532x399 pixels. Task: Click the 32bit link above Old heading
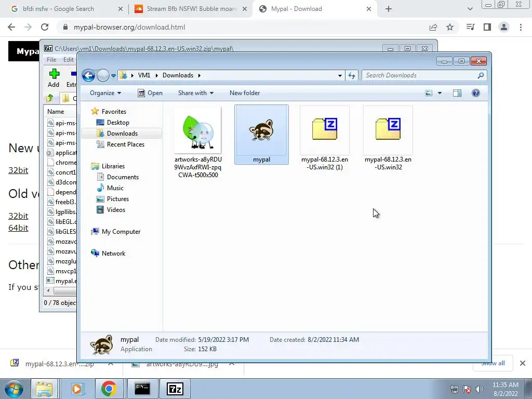tap(18, 170)
